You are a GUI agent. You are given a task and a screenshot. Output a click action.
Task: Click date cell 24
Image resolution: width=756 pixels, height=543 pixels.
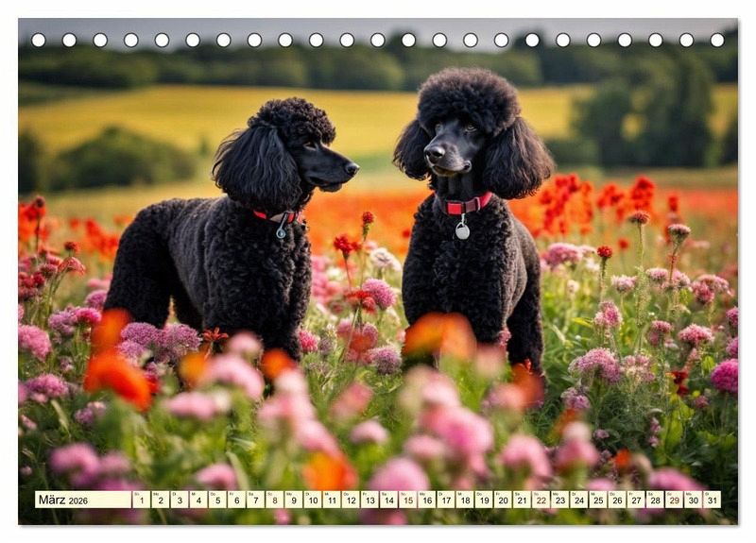point(579,500)
